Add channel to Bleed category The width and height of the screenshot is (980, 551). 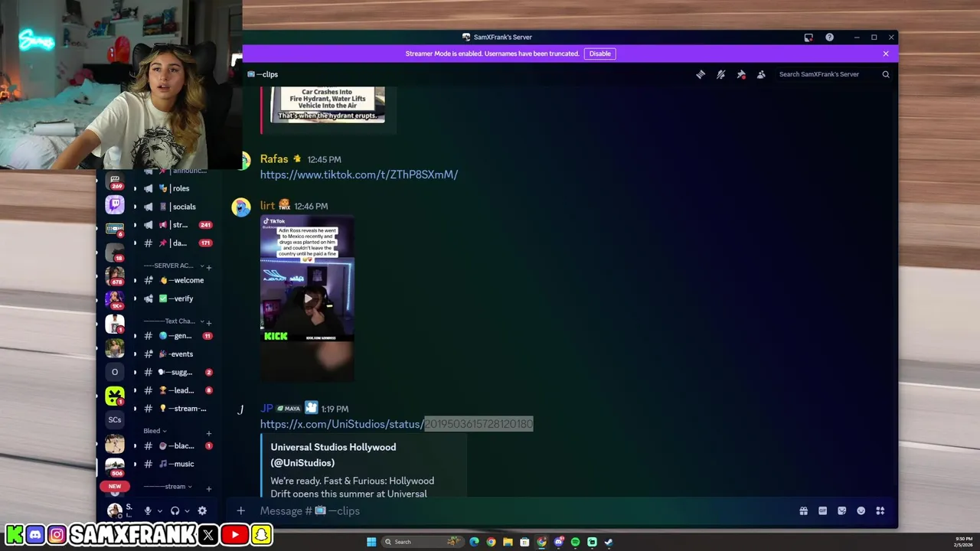pyautogui.click(x=209, y=433)
